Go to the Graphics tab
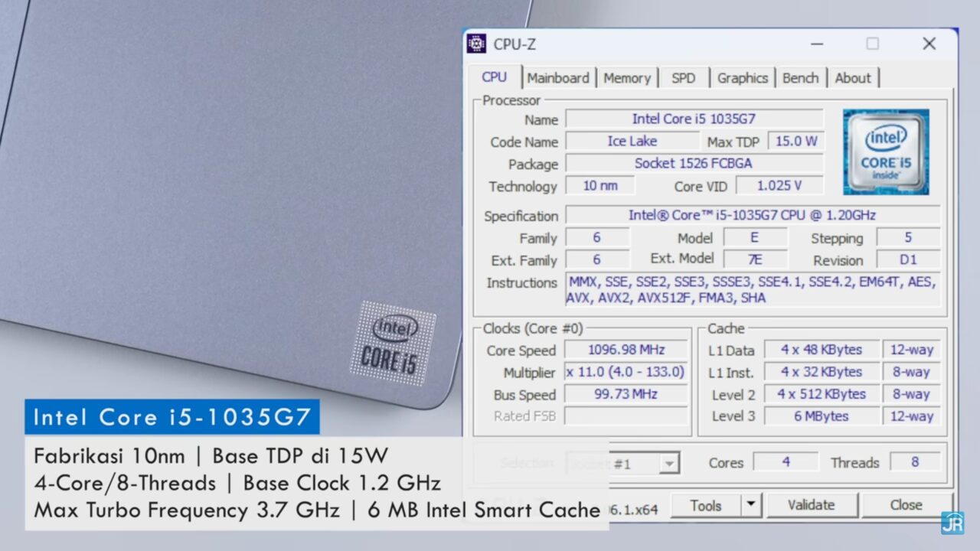Screen dimensions: 980x551 [x=742, y=78]
